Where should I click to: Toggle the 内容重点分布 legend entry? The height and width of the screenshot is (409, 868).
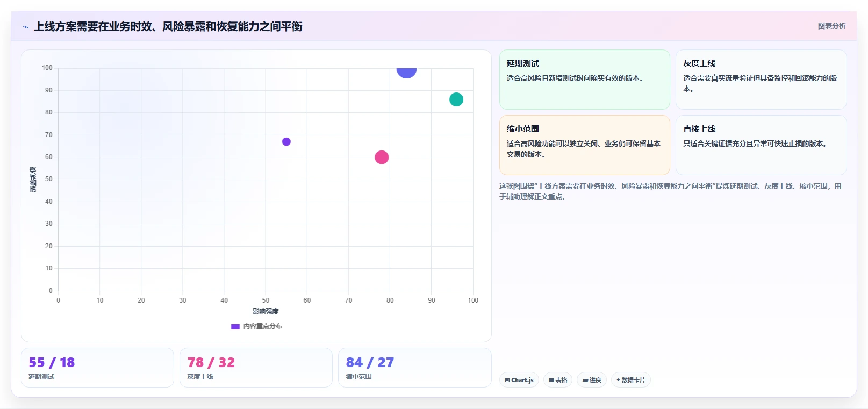coord(256,326)
